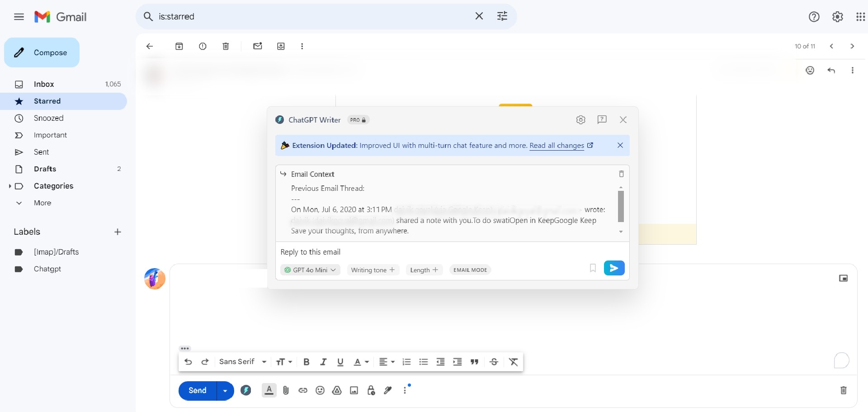
Task: Report this email as spam
Action: (203, 46)
